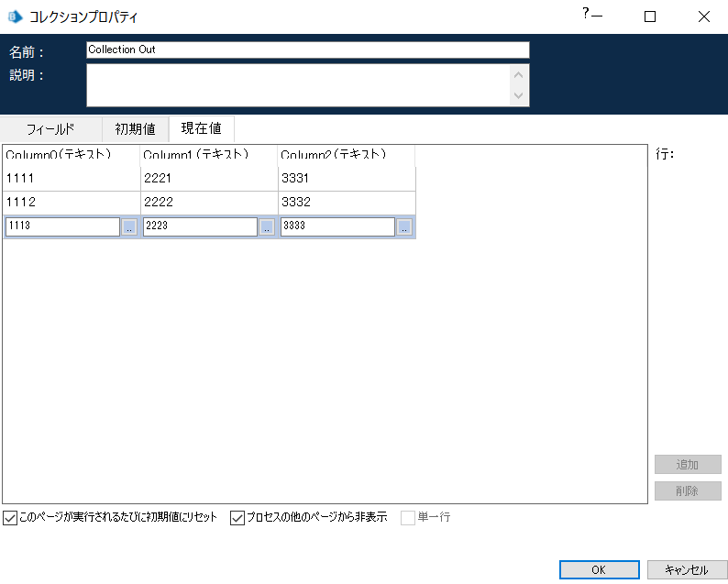Switch to the 初期値 tab
728x584 pixels.
[x=135, y=129]
